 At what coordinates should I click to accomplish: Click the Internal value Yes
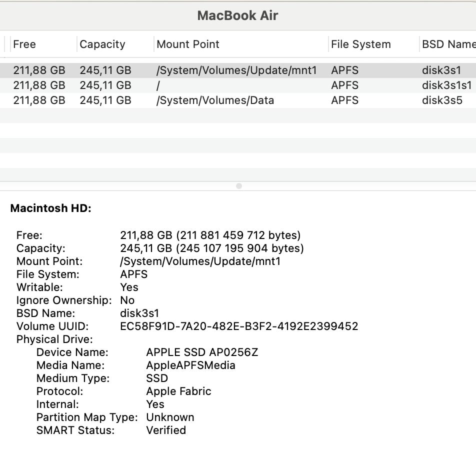(x=155, y=404)
